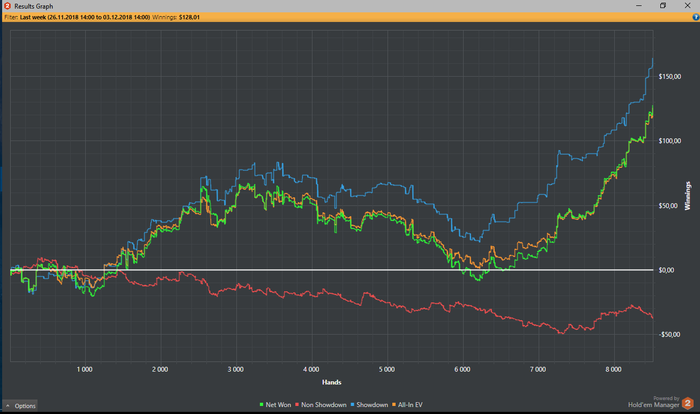The image size is (700, 414).
Task: Click the filter date range text
Action: tap(85, 17)
